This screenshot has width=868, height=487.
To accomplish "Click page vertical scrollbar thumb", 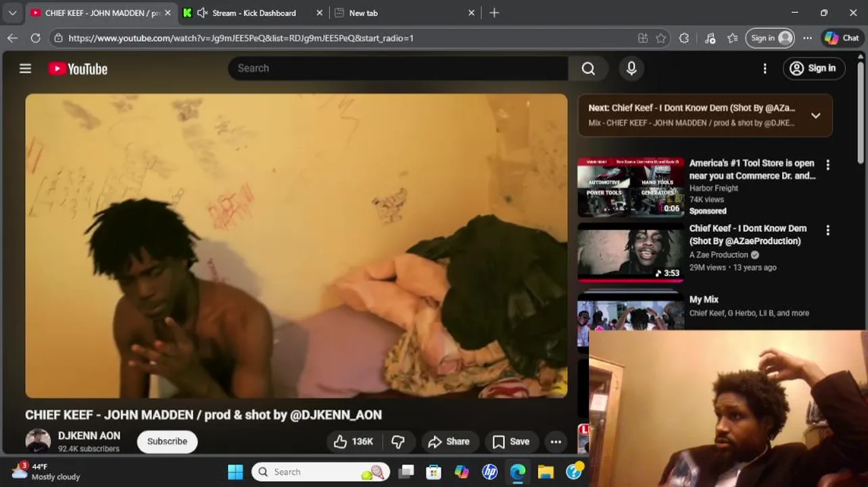I will [861, 113].
